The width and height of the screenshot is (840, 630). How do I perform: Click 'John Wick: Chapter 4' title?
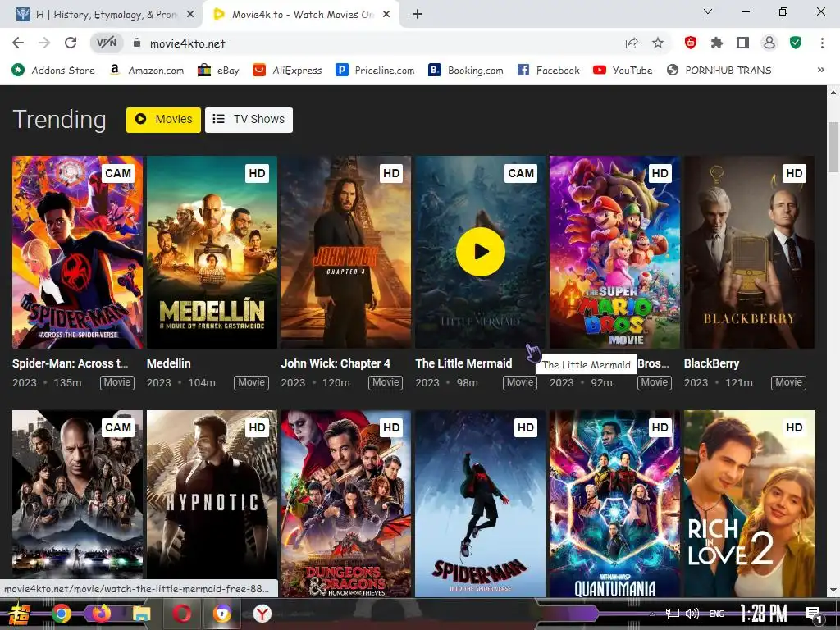click(x=336, y=363)
